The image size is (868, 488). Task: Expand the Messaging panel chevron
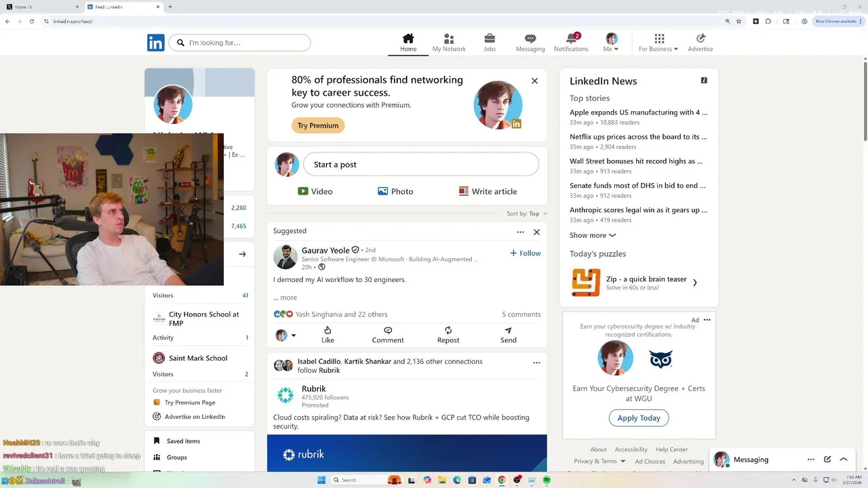click(844, 460)
